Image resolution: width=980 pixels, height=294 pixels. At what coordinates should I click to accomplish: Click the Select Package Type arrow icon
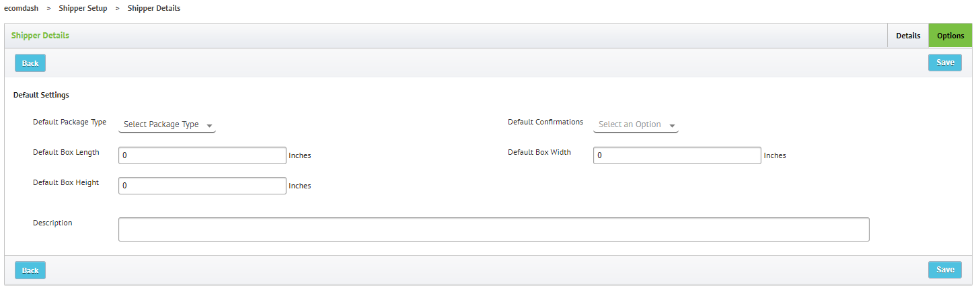click(x=209, y=126)
